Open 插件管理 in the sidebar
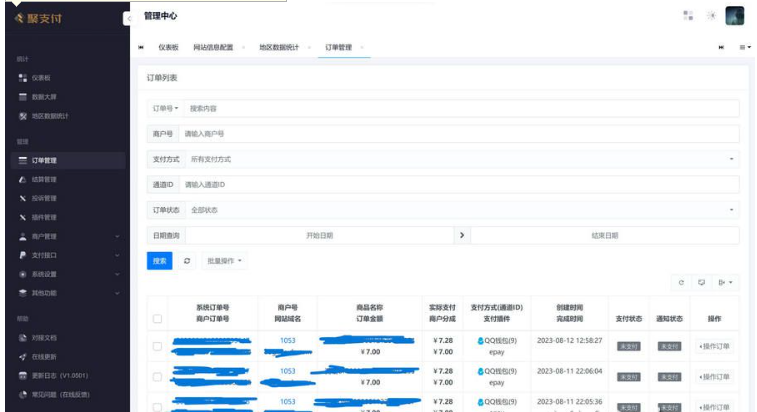 point(43,217)
